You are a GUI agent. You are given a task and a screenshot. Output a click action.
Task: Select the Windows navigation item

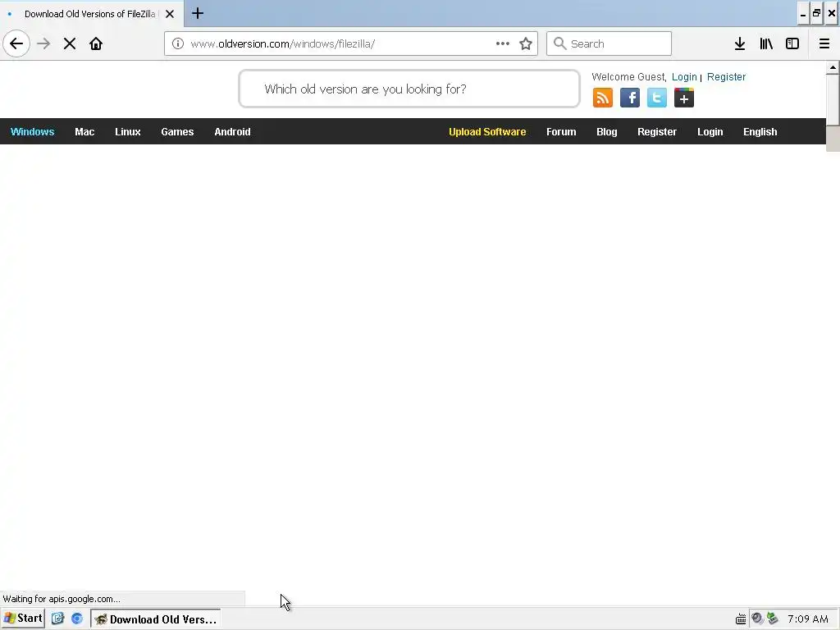pyautogui.click(x=33, y=132)
